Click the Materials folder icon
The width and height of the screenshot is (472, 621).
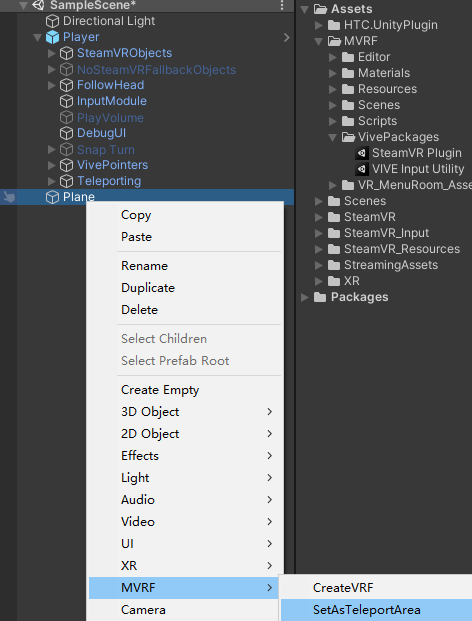point(348,73)
